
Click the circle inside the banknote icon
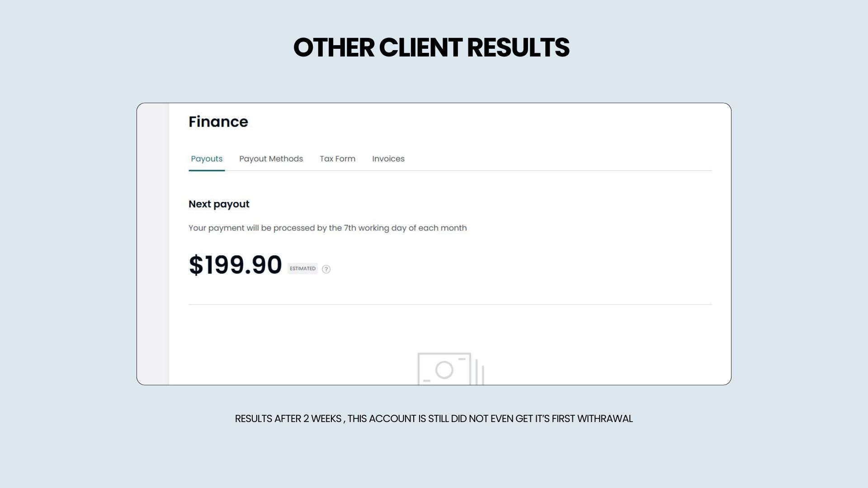(x=444, y=370)
